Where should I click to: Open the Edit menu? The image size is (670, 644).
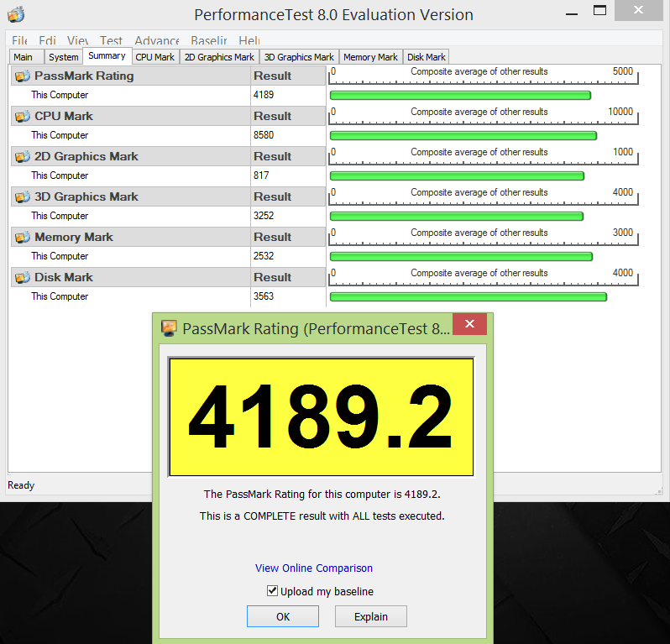pyautogui.click(x=47, y=40)
